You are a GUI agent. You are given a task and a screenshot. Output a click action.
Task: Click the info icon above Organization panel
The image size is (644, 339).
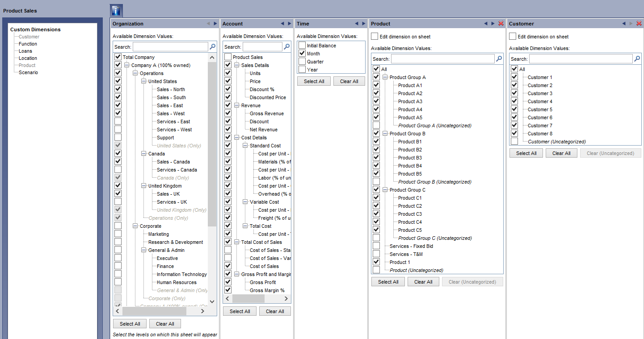click(x=116, y=10)
